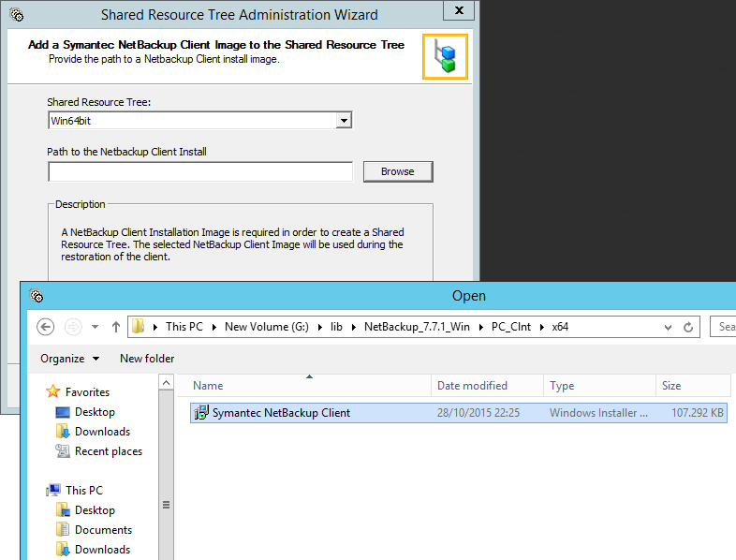
Task: Click the Search box in Open dialog
Action: pos(723,327)
